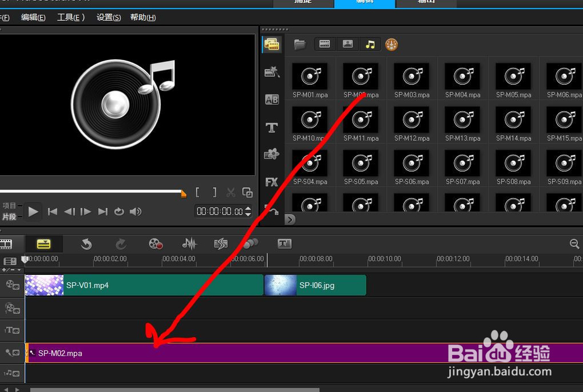Undo the last action
Viewport: 583px width, 392px height.
point(86,244)
